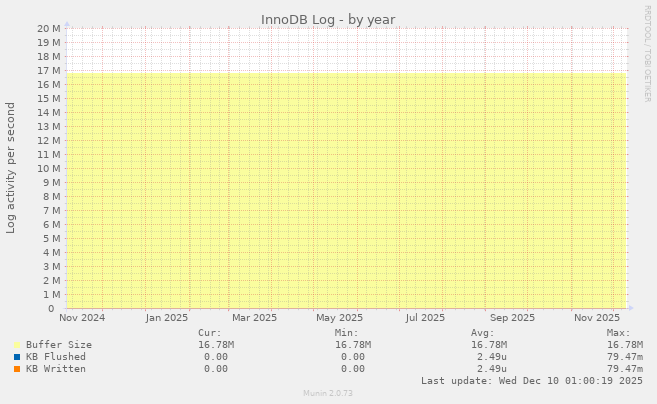The width and height of the screenshot is (657, 404).
Task: Click the '17 M' y-axis label
Action: pos(49,70)
